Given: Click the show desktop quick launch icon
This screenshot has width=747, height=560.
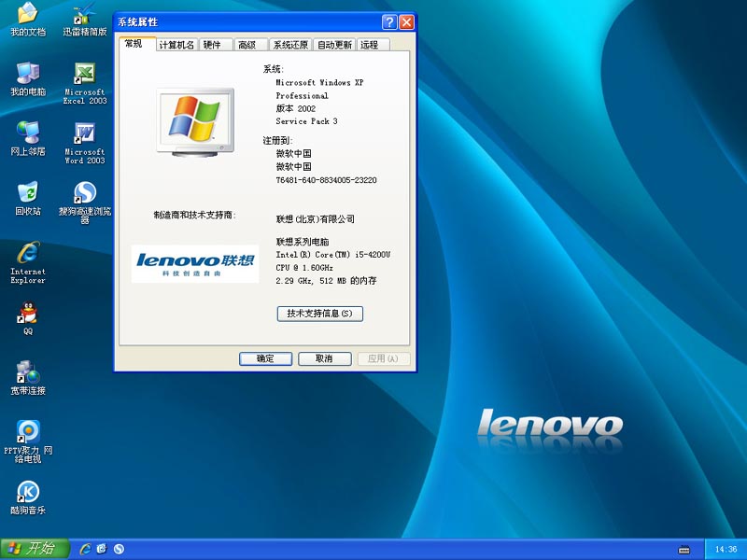Looking at the screenshot, I should pos(102,549).
